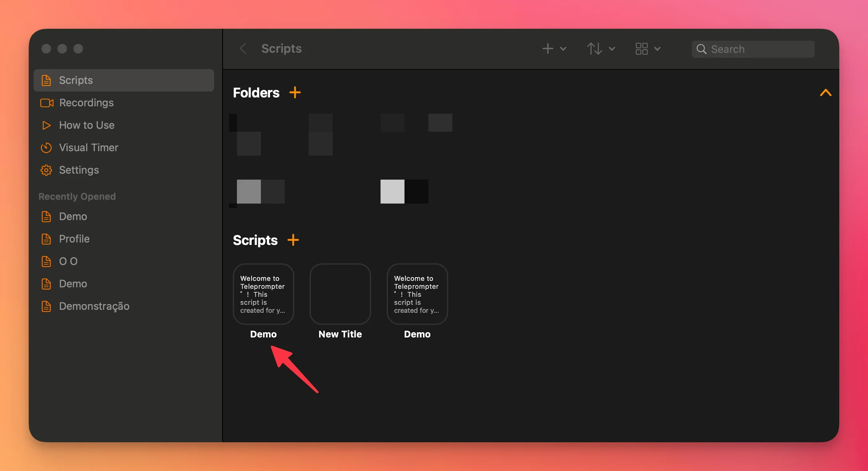Click the plus icon next to Folders
Viewport: 868px width, 471px height.
point(296,92)
